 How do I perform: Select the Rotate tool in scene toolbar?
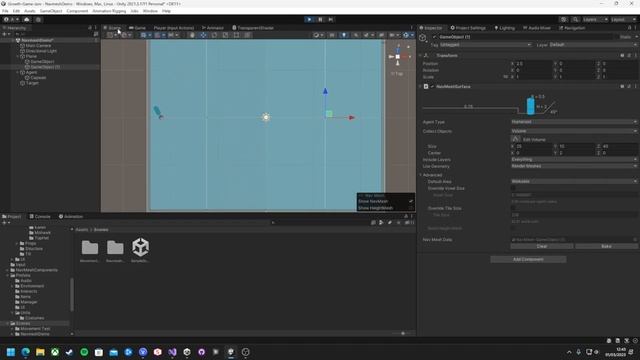tap(214, 35)
